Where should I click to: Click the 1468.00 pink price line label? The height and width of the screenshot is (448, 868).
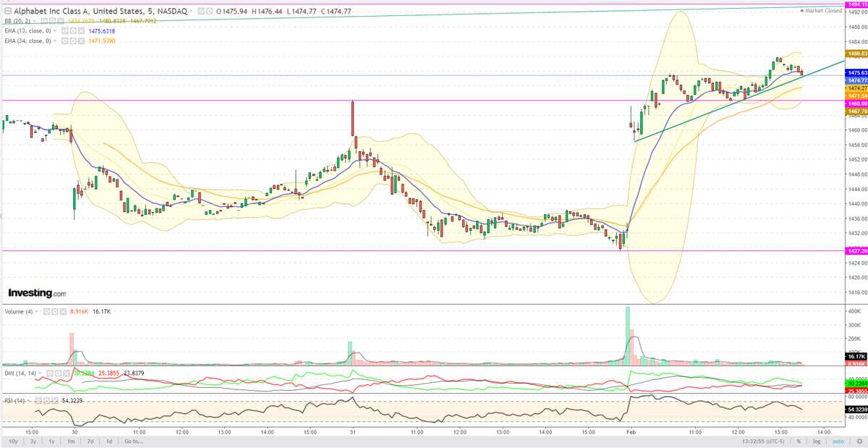[x=856, y=103]
